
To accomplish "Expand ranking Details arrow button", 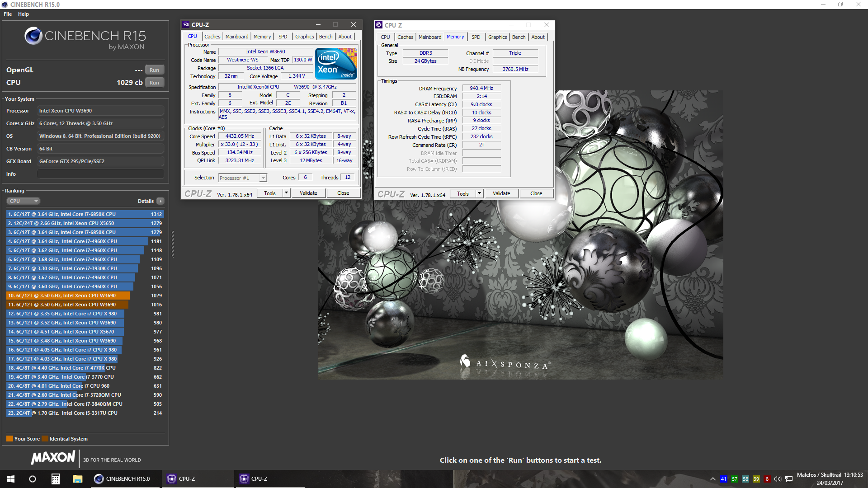I will click(x=160, y=201).
